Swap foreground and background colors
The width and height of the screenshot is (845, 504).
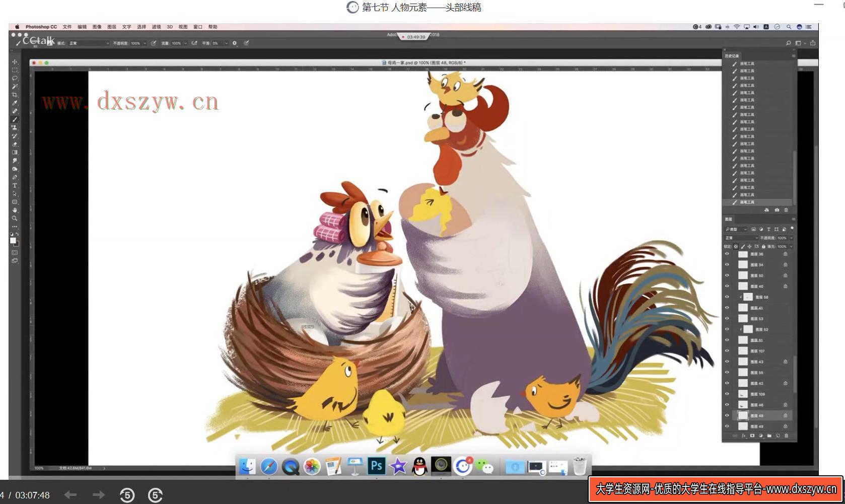click(x=18, y=234)
